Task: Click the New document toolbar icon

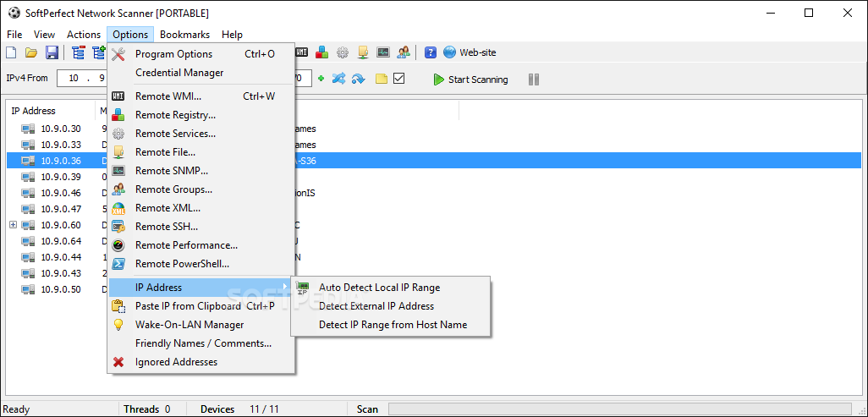Action: click(x=11, y=52)
